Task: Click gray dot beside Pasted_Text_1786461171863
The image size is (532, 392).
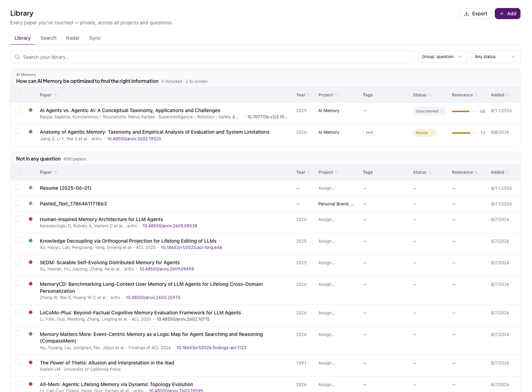Action: coord(31,203)
